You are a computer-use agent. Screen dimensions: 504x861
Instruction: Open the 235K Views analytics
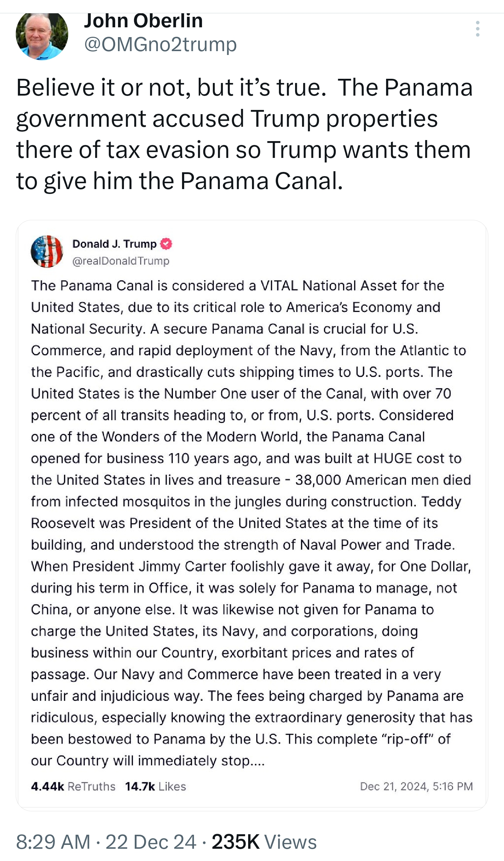pyautogui.click(x=264, y=842)
